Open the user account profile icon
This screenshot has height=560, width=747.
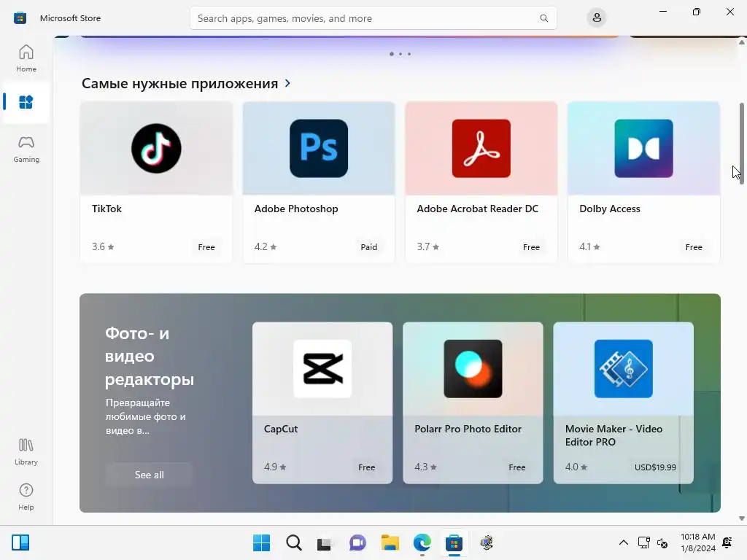597,18
